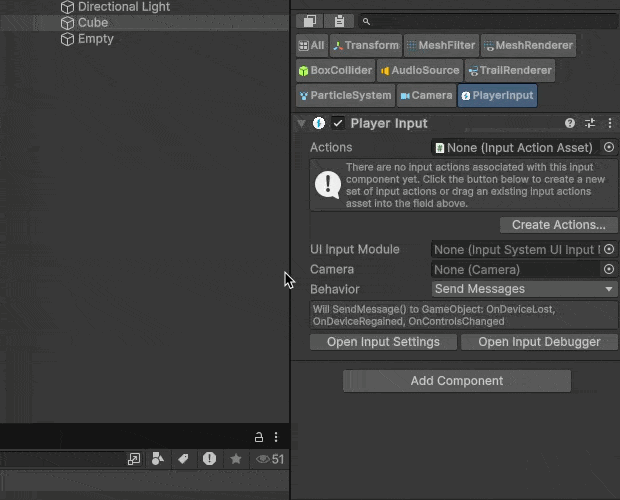
Task: Click the copy components icon button
Action: (x=310, y=21)
